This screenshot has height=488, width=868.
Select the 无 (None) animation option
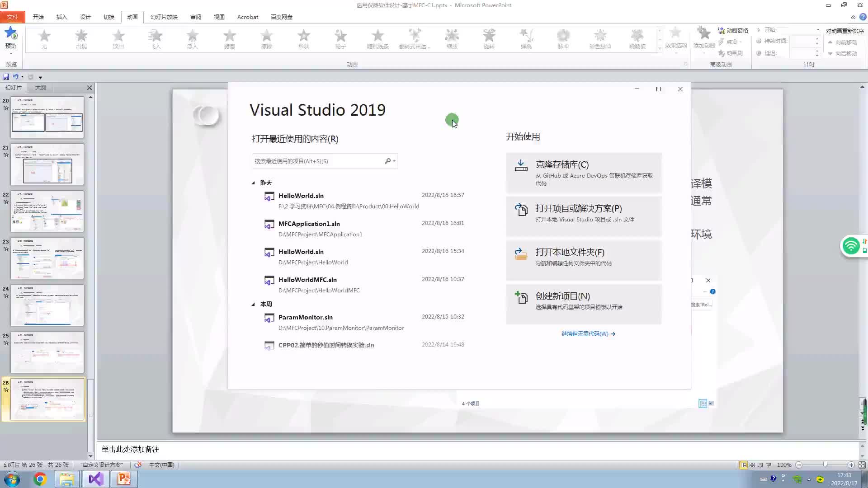pos(44,39)
